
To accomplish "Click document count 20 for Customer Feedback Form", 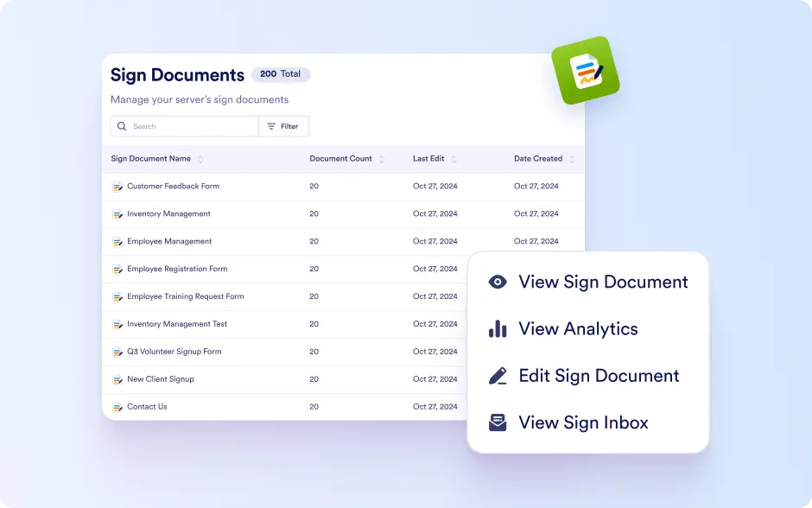I will click(314, 186).
